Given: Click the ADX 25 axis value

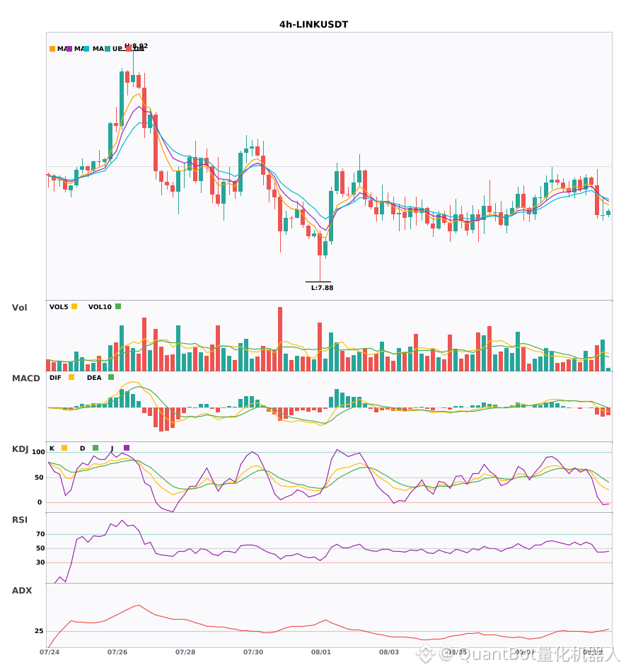Looking at the screenshot, I should [39, 631].
